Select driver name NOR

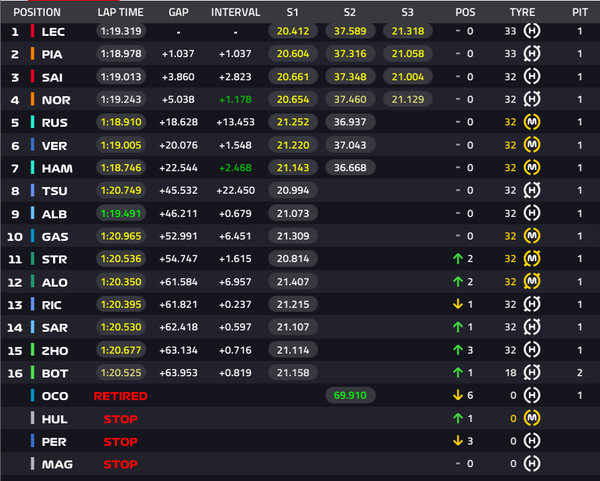(56, 100)
